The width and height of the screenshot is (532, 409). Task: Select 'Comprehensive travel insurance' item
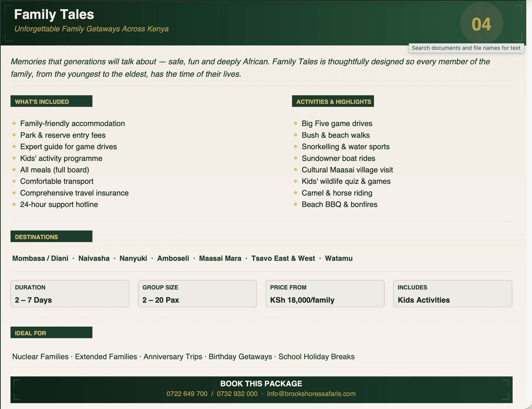tap(74, 193)
